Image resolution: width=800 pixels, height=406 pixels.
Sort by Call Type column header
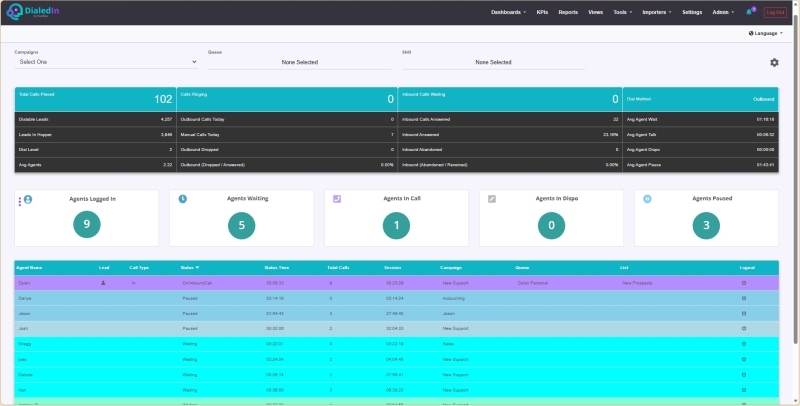click(x=139, y=268)
